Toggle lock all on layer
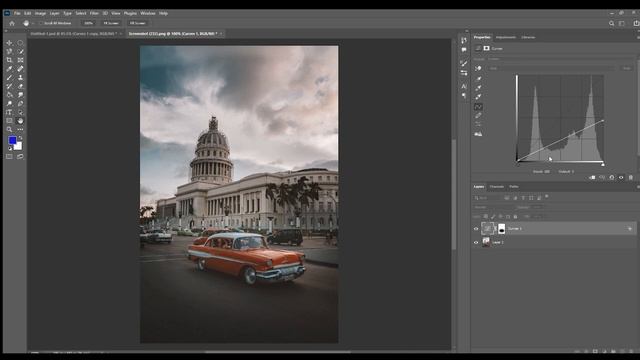The image size is (640, 360). point(516,217)
